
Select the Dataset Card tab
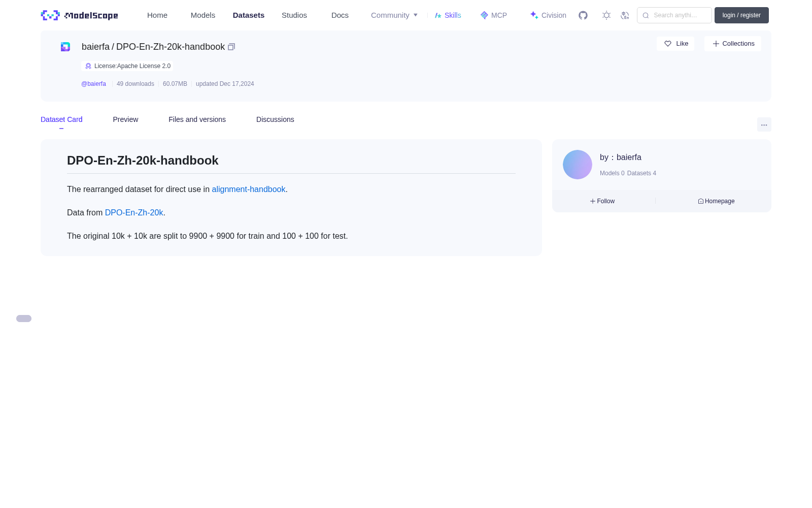point(61,119)
